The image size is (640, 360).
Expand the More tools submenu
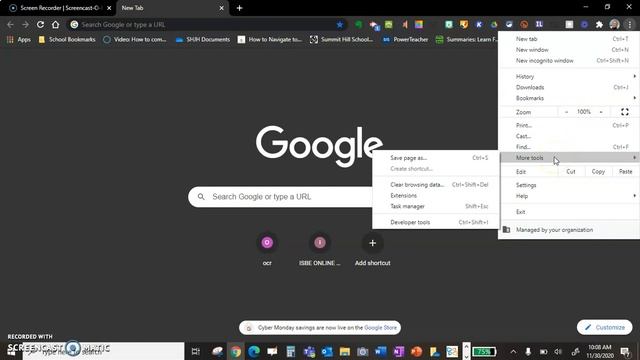[569, 158]
